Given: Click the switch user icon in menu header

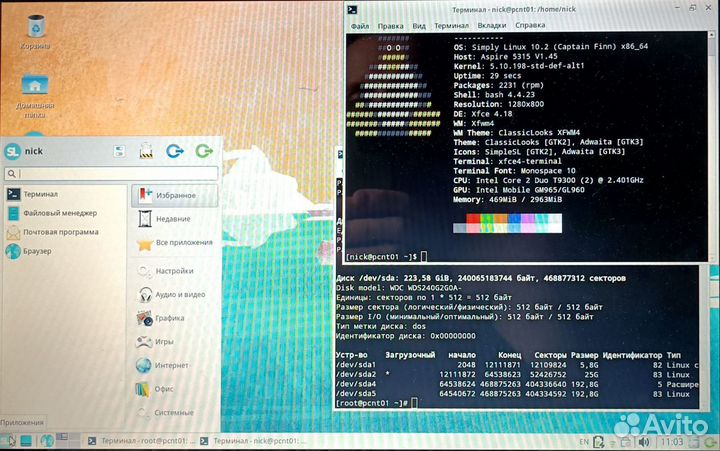Looking at the screenshot, I should [x=175, y=151].
